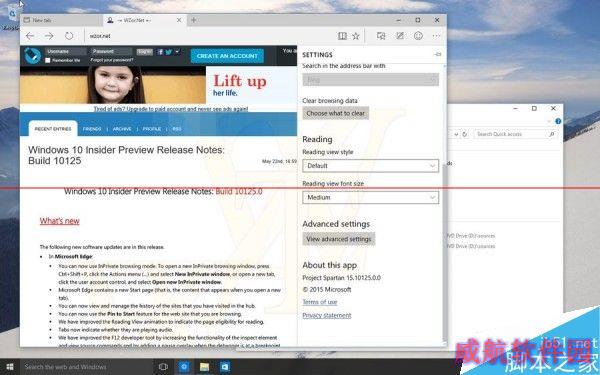Refresh the page with reload icon
The height and width of the screenshot is (375, 600).
(x=69, y=36)
